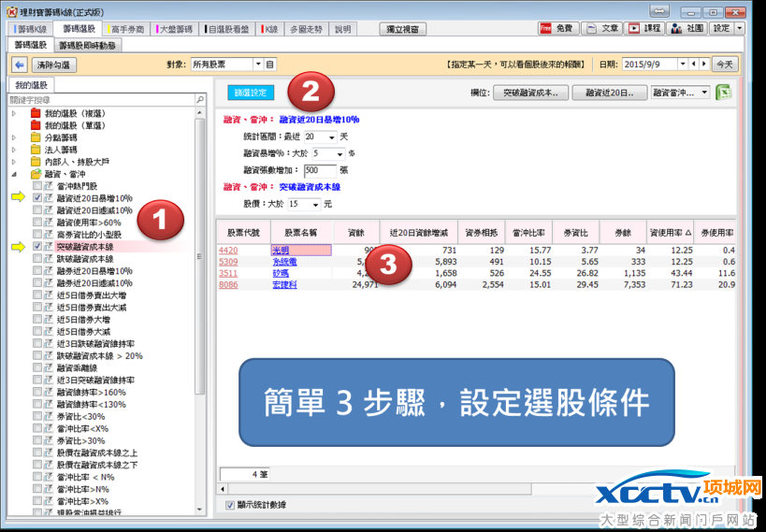Open stock link 4420

pyautogui.click(x=228, y=250)
